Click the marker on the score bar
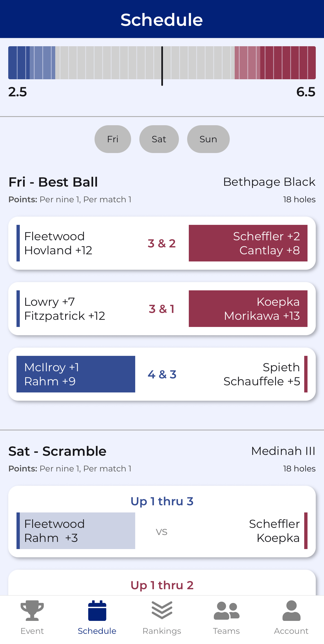Screen dimensions: 324x644 [162, 66]
